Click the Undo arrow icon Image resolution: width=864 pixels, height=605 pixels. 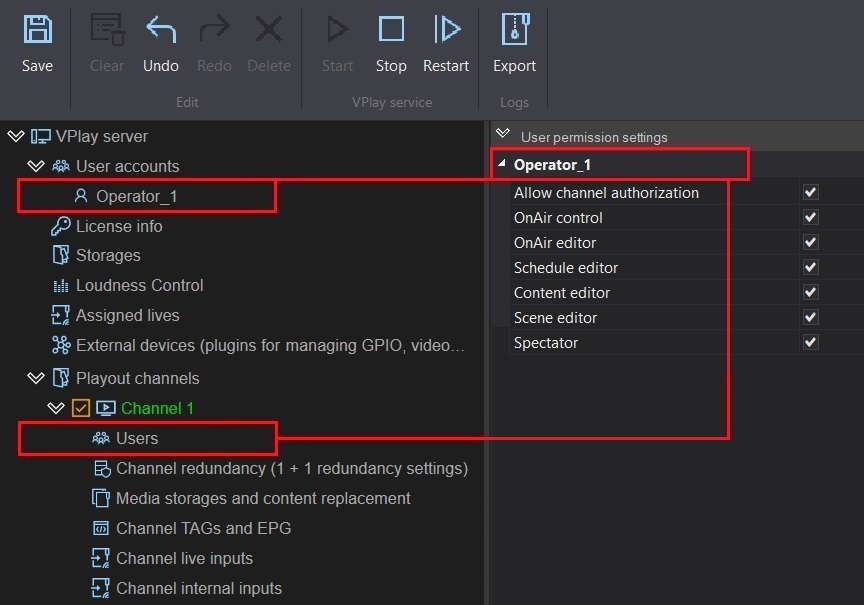[x=161, y=29]
